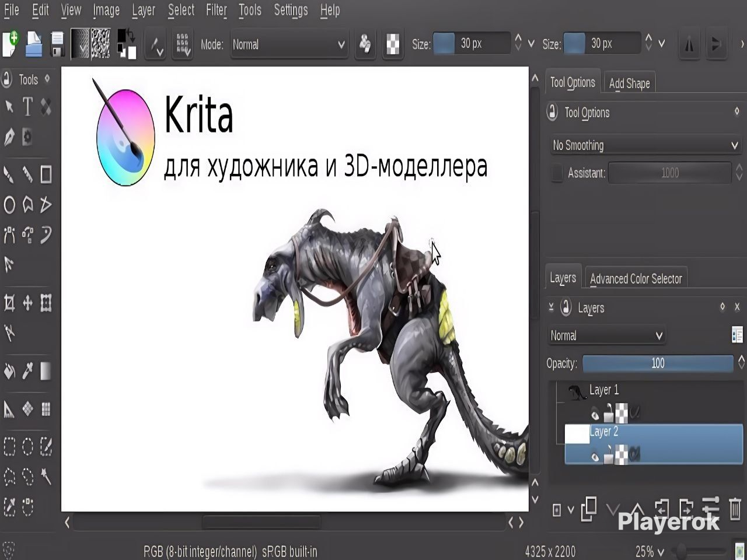Open the Layers blending mode Normal dropdown
This screenshot has width=747, height=560.
tap(606, 335)
